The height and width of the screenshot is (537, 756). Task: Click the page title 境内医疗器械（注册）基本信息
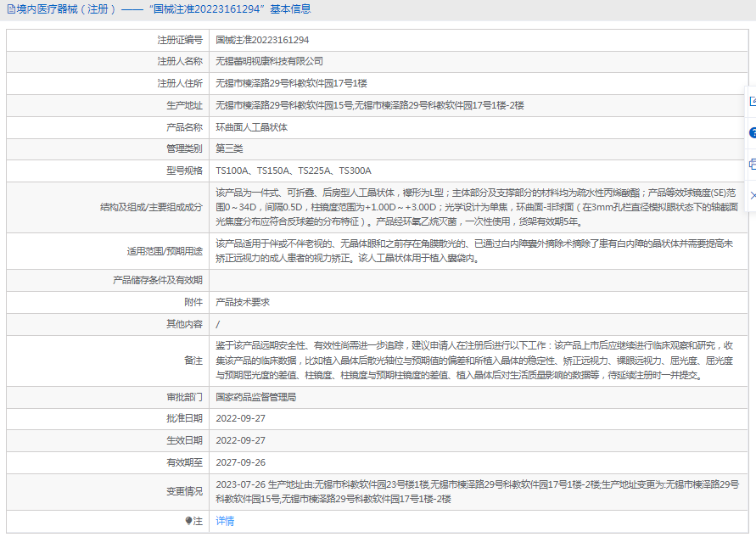point(164,9)
